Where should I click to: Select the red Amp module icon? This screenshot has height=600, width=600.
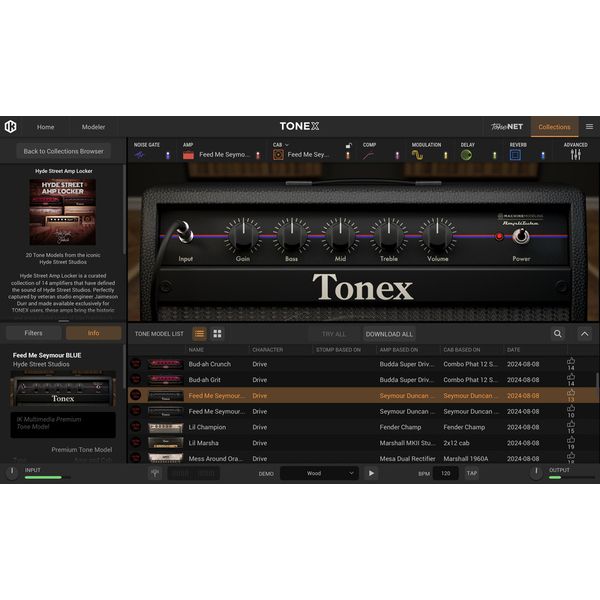[188, 155]
